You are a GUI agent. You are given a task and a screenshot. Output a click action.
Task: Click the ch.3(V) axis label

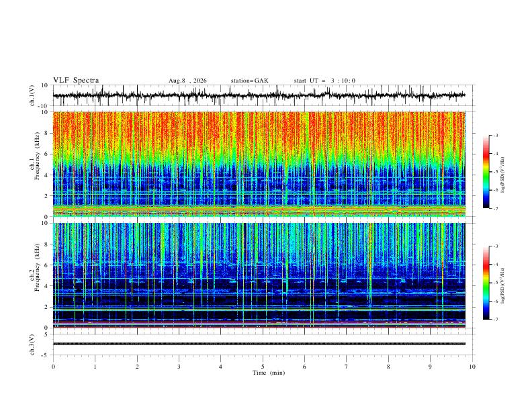pyautogui.click(x=32, y=345)
